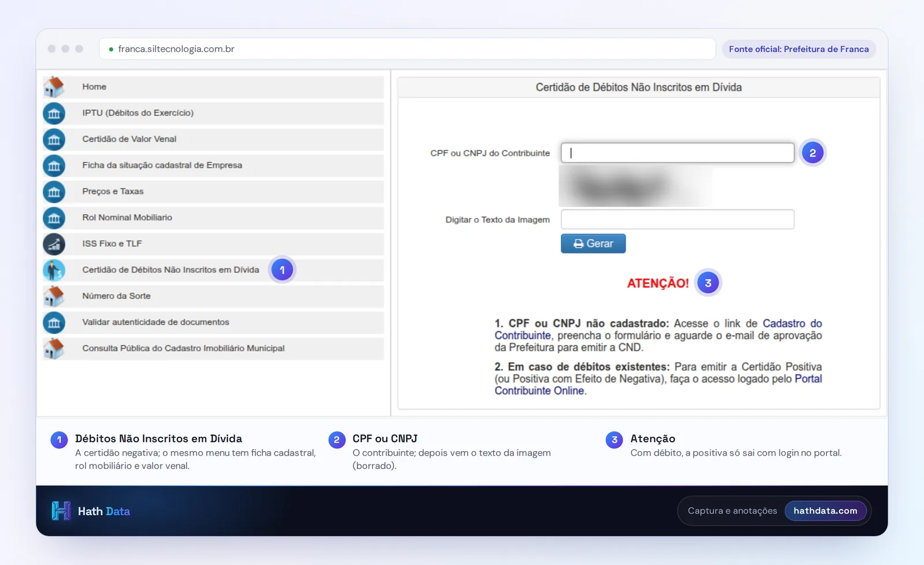Focus the CPF ou CNPJ do Contribuinte field
The image size is (924, 565).
(x=677, y=153)
